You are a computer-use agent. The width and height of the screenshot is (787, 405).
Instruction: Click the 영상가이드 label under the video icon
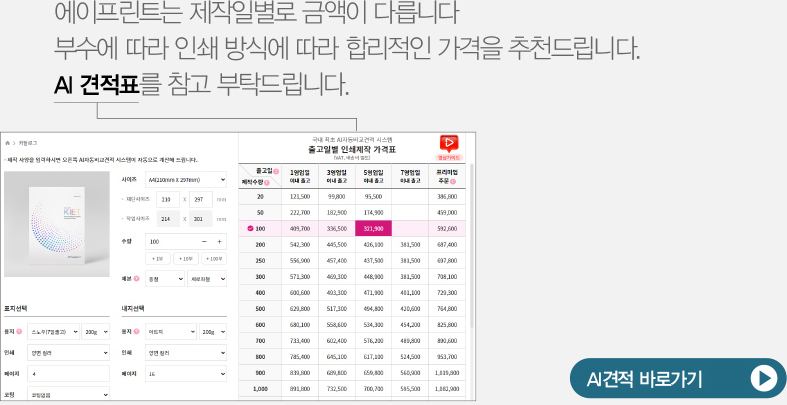click(449, 157)
